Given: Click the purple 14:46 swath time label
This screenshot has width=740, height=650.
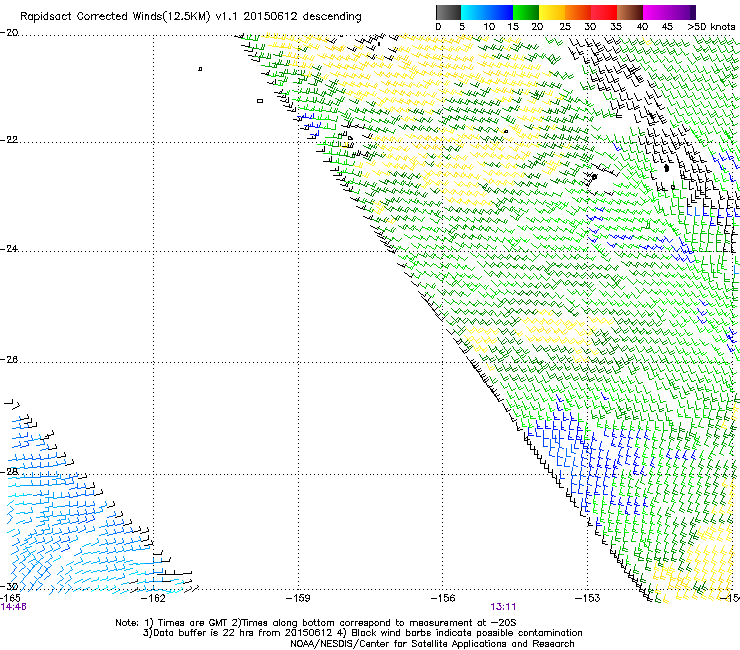Looking at the screenshot, I should point(13,607).
